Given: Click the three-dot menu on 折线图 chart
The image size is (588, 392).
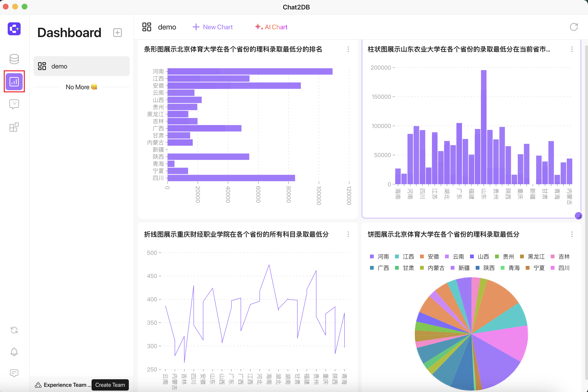Looking at the screenshot, I should [348, 234].
